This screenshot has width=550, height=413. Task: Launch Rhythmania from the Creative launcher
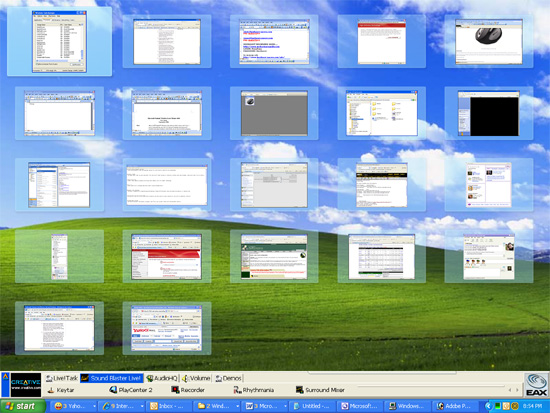(254, 390)
